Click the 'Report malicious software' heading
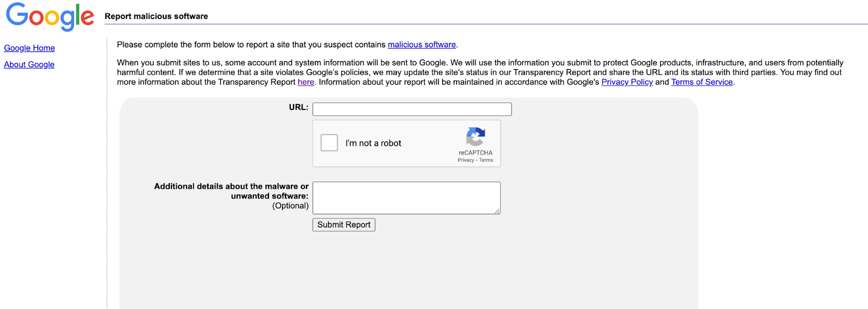The height and width of the screenshot is (309, 868). (x=156, y=16)
